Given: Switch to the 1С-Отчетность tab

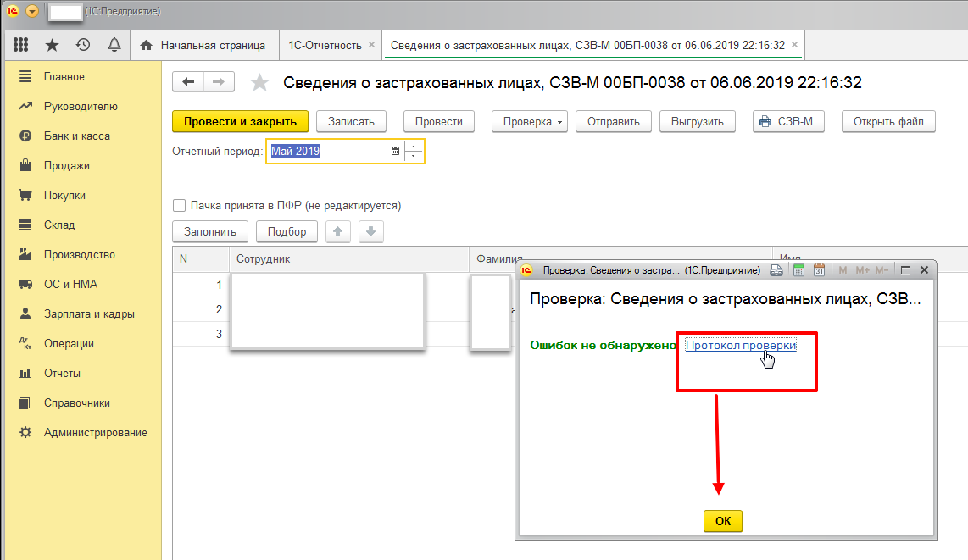Looking at the screenshot, I should [x=325, y=45].
